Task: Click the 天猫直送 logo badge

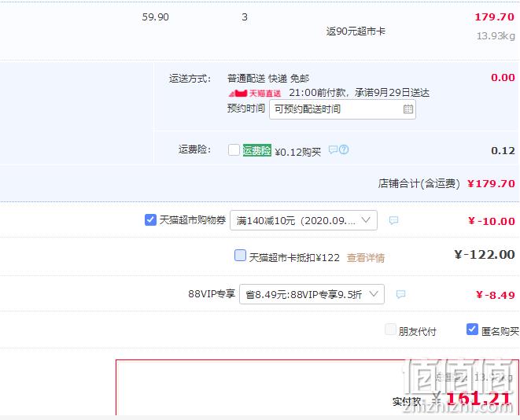Action: click(255, 93)
